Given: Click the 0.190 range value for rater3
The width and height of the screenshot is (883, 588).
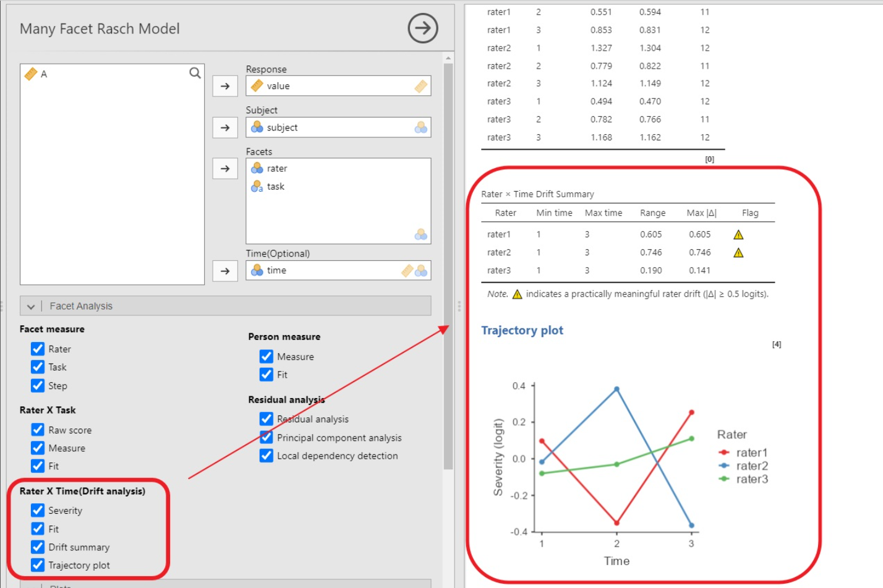Looking at the screenshot, I should tap(651, 270).
